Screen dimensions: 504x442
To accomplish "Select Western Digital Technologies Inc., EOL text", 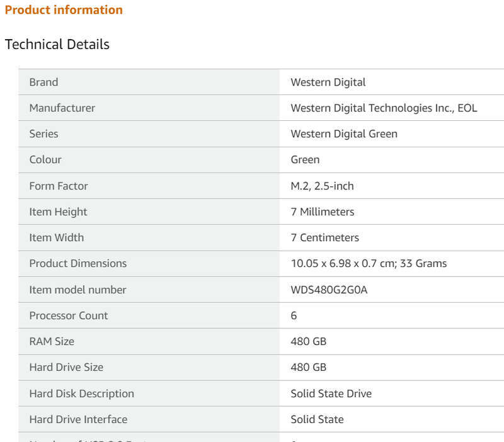I will point(384,108).
